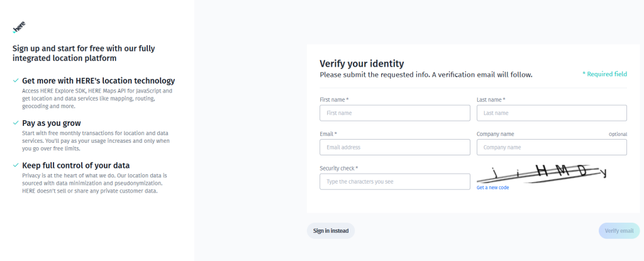The height and width of the screenshot is (261, 644).
Task: Click the HERE logo
Action: tap(18, 28)
